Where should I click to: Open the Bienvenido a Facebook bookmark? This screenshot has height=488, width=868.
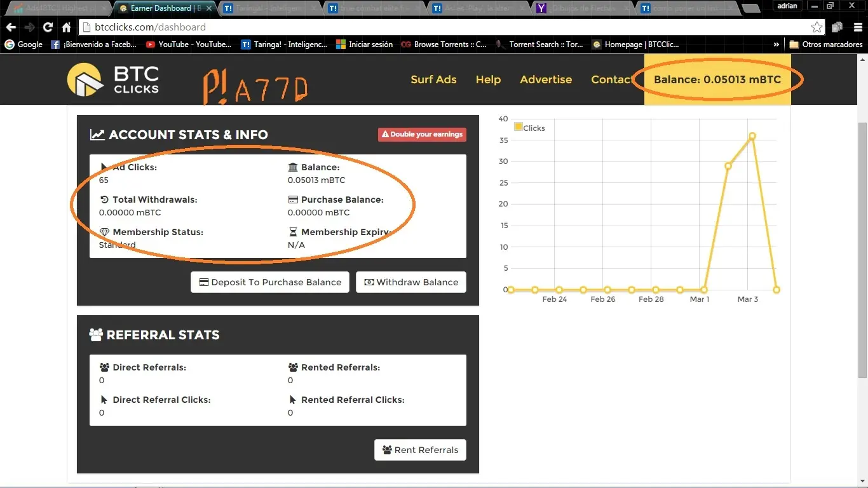coord(93,44)
